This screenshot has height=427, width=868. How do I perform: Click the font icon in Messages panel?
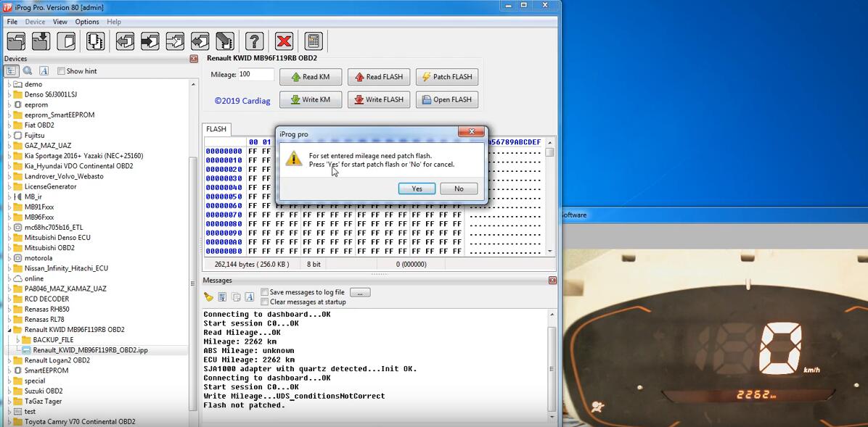(x=250, y=297)
